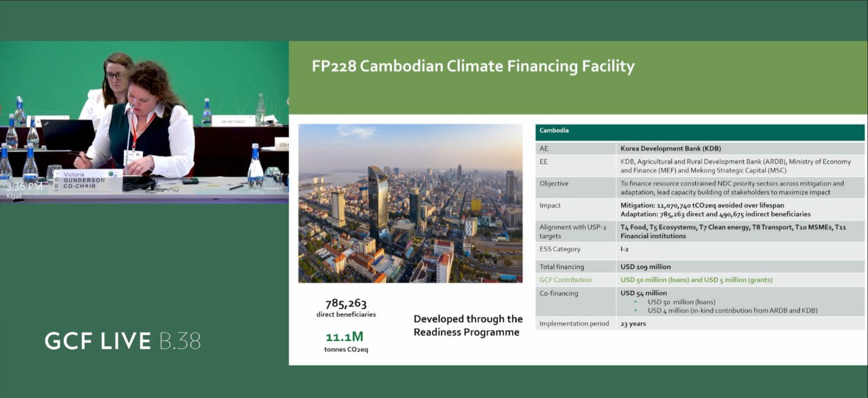Click the 3:36 PM Kigali time overlay
The height and width of the screenshot is (398, 868).
tap(24, 188)
